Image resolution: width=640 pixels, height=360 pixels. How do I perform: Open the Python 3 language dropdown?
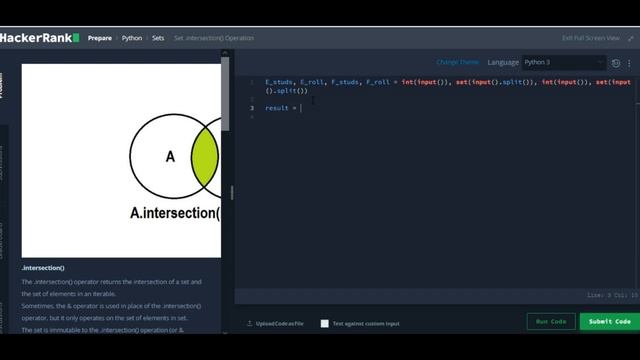tap(564, 62)
